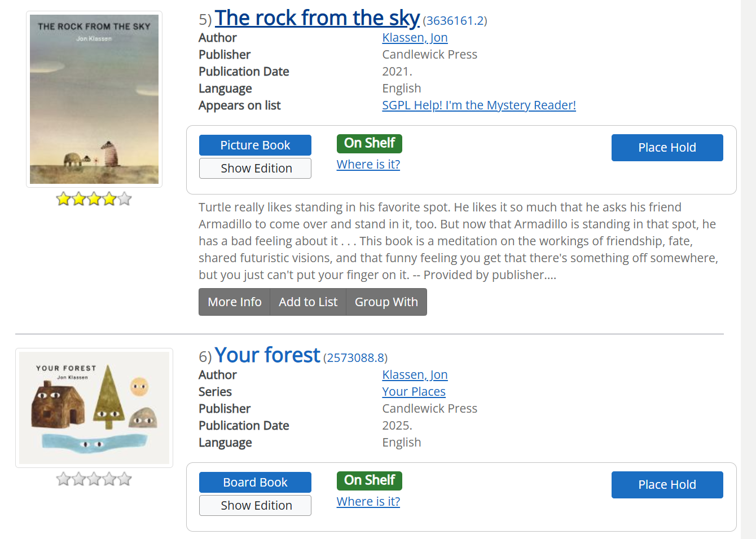This screenshot has height=539, width=756.
Task: Open the author page for Klassen, Jon
Action: click(415, 37)
